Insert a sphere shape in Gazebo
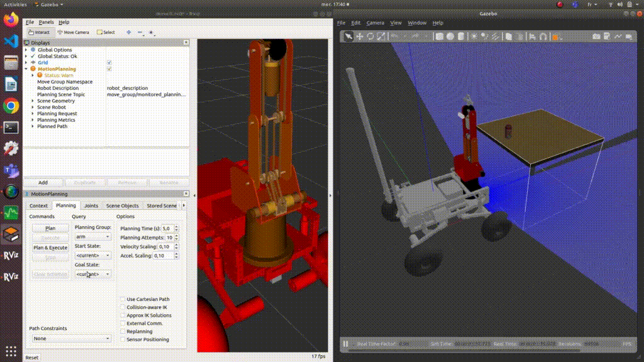 pyautogui.click(x=450, y=36)
